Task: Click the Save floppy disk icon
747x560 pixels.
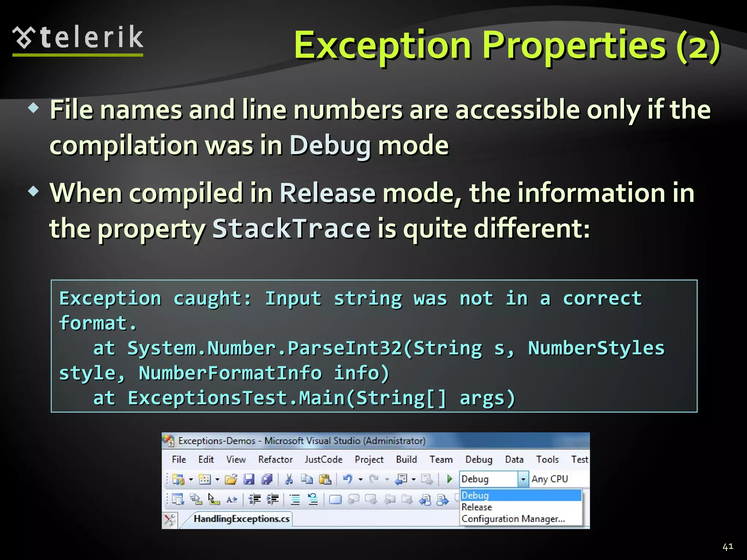Action: [x=249, y=479]
